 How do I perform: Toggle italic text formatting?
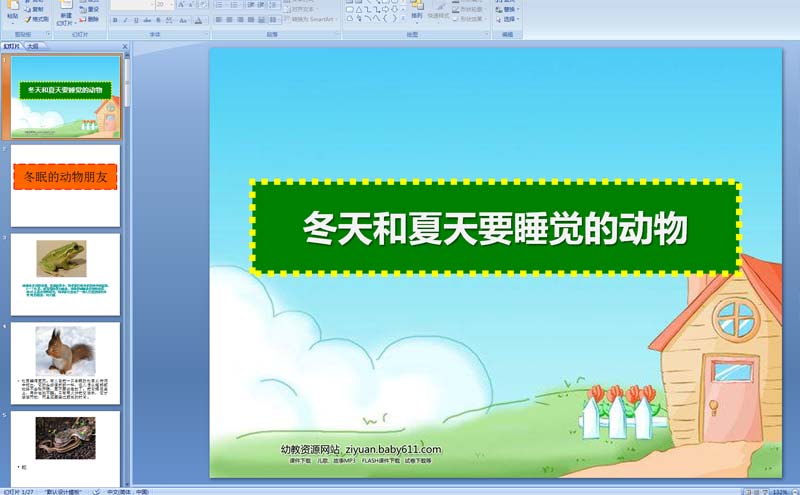coord(127,19)
